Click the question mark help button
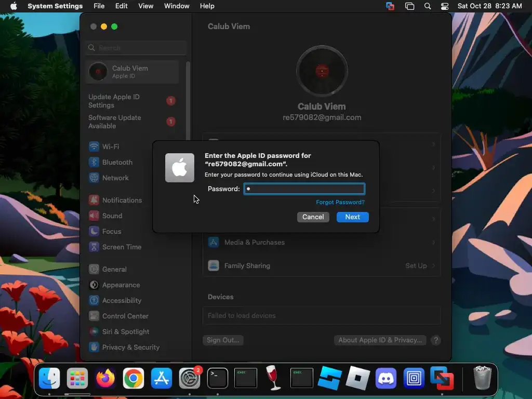The height and width of the screenshot is (399, 532). [436, 340]
